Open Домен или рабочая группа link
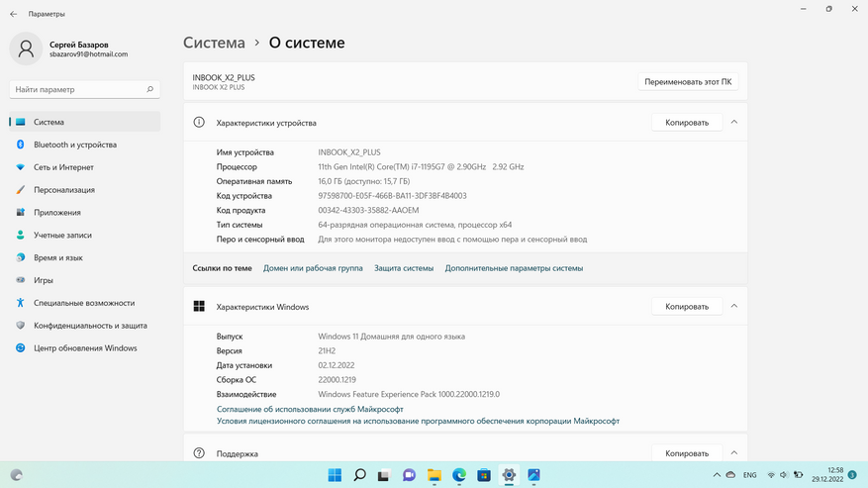868x488 pixels. pyautogui.click(x=313, y=268)
